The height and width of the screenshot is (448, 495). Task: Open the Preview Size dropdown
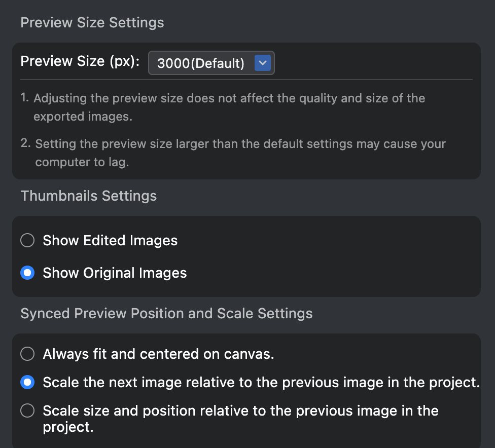[x=211, y=63]
